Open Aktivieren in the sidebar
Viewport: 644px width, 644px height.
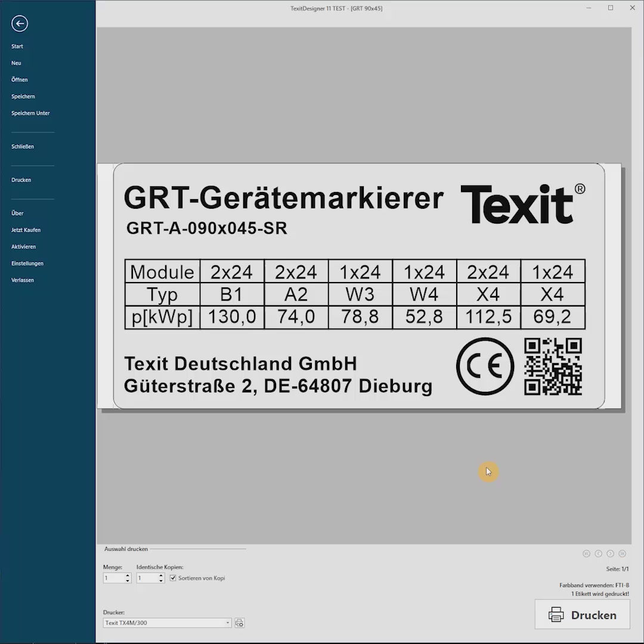(23, 247)
